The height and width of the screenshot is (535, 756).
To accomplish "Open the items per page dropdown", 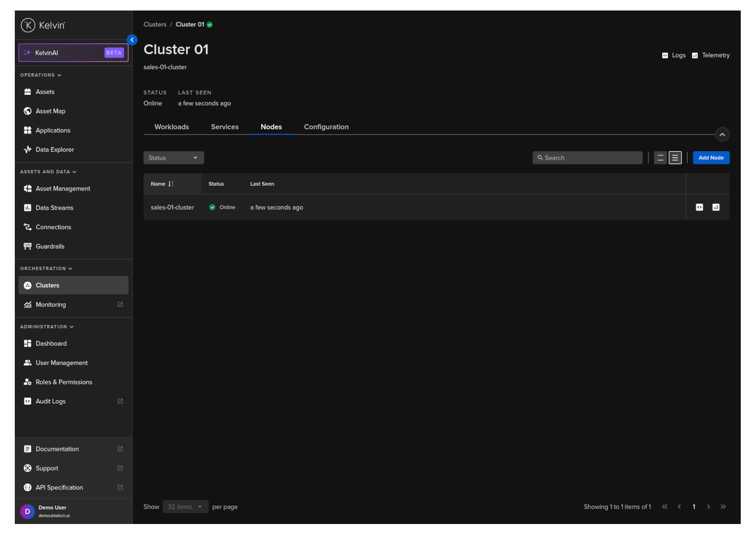I will tap(185, 507).
